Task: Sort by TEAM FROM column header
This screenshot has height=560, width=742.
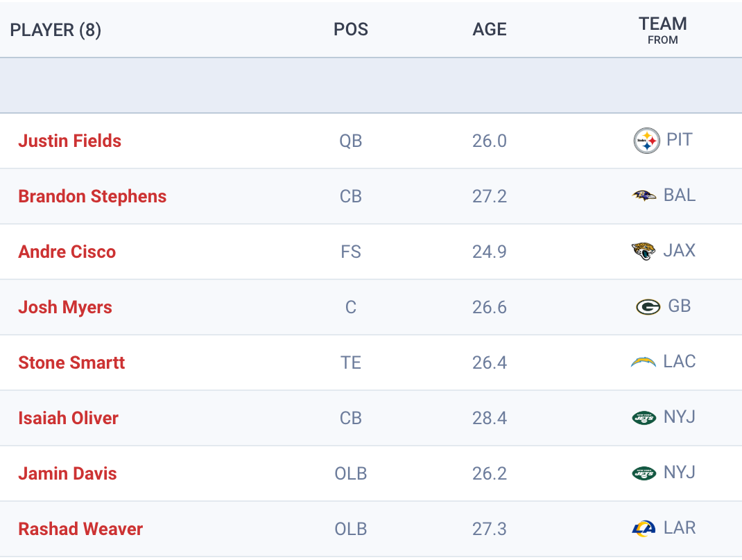Action: (x=662, y=30)
